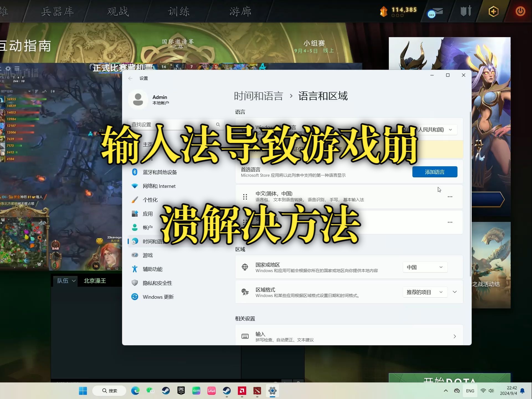Click the settings window vertical scrollbar
The image size is (532, 399).
pos(470,194)
